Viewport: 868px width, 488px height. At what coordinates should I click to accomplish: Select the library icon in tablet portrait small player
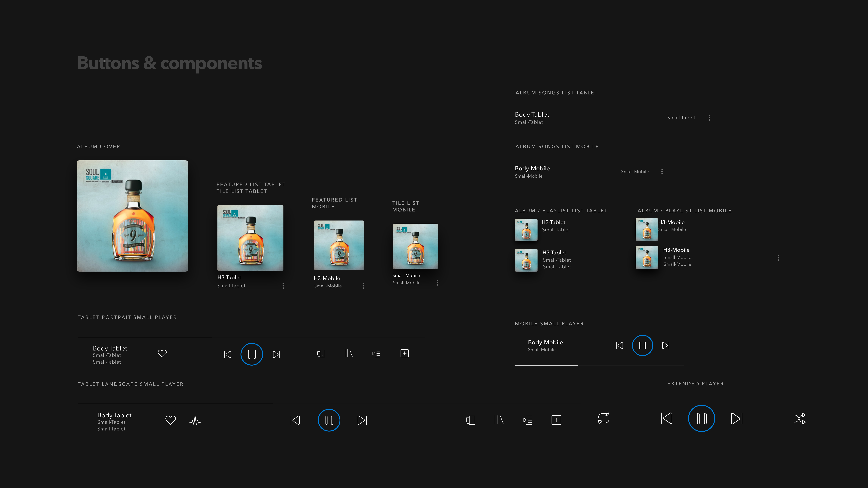click(348, 354)
